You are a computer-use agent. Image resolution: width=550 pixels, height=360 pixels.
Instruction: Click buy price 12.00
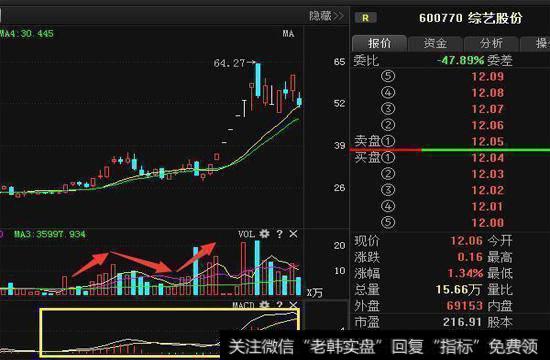point(488,222)
